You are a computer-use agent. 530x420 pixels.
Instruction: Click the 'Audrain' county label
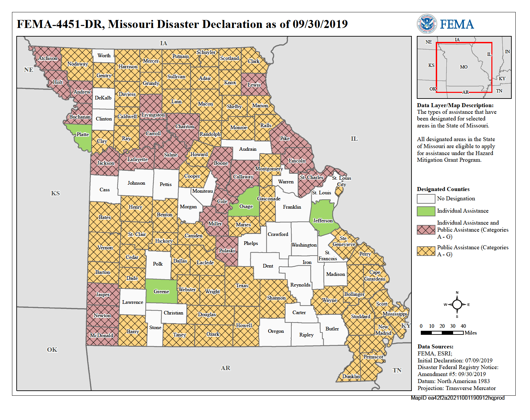tap(248, 149)
